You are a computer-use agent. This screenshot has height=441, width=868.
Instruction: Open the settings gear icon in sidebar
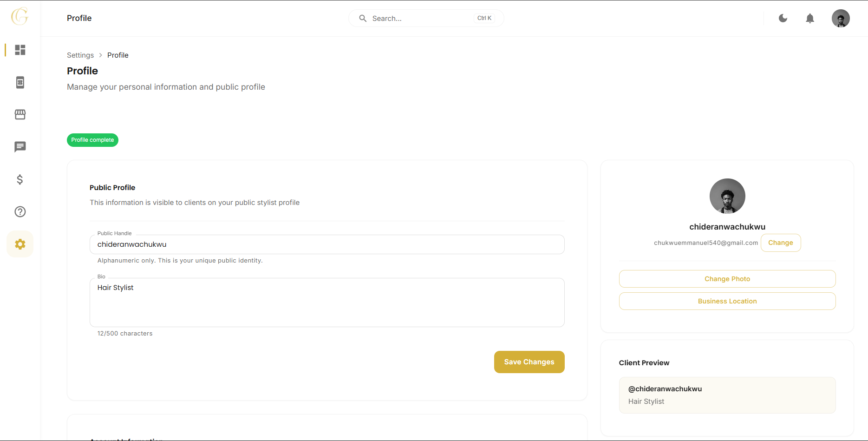pyautogui.click(x=20, y=244)
